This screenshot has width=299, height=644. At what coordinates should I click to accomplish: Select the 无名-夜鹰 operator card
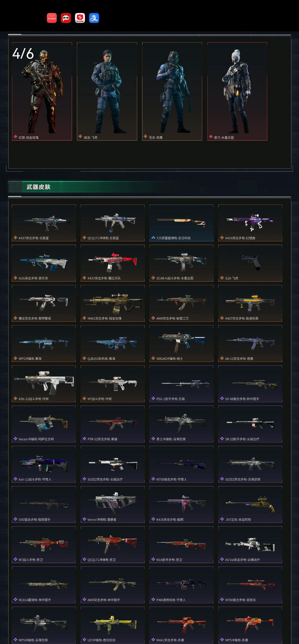pos(172,91)
